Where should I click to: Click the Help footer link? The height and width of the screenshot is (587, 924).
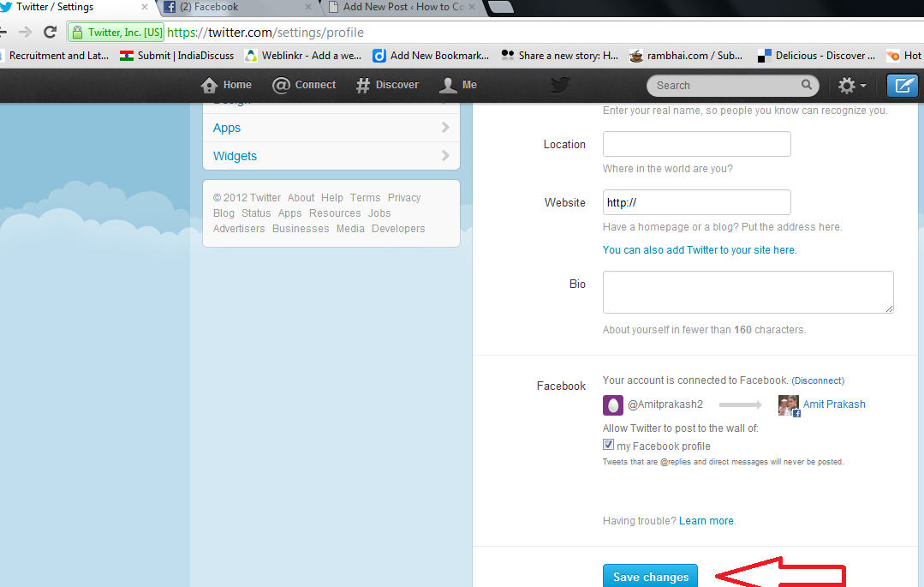331,198
